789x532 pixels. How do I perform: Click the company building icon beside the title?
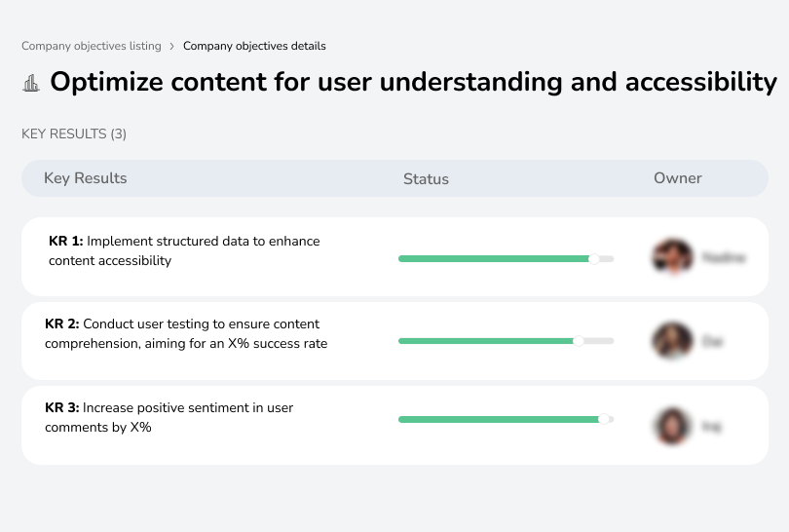click(x=31, y=83)
